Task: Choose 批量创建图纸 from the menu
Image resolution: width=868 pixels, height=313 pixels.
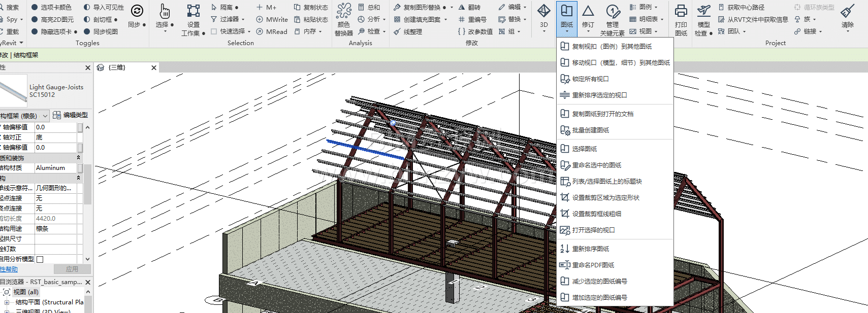Action: click(x=591, y=130)
